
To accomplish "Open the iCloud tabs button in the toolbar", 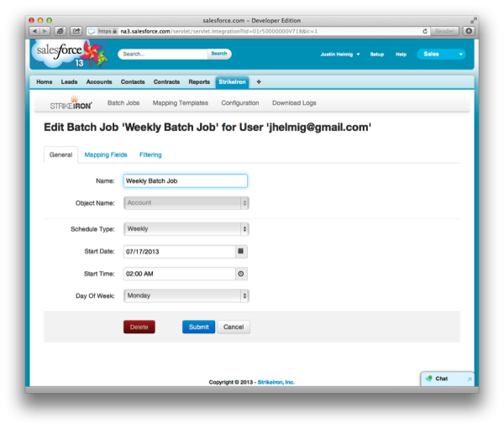I will tap(60, 31).
